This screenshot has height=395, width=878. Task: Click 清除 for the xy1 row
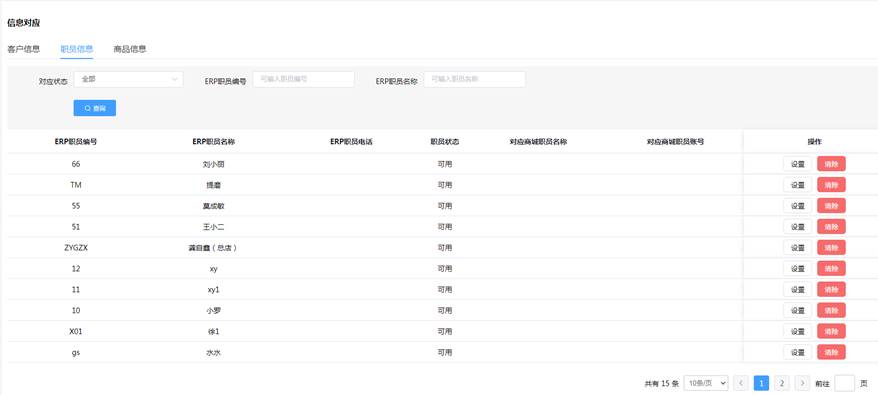(832, 290)
